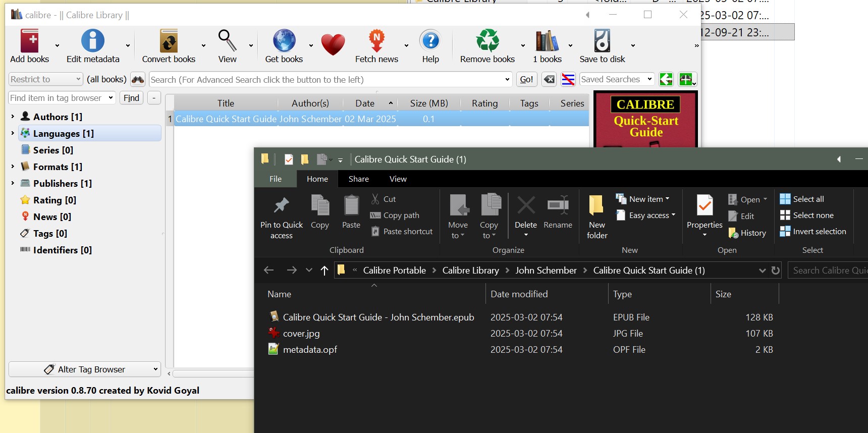The height and width of the screenshot is (433, 868).
Task: Click Copy path in Explorer ribbon
Action: 395,215
